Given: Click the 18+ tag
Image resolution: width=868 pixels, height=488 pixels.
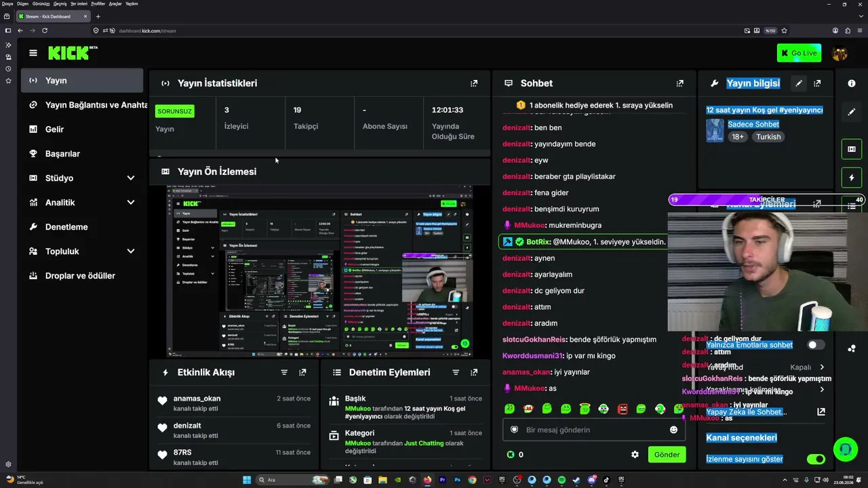Looking at the screenshot, I should (x=738, y=137).
